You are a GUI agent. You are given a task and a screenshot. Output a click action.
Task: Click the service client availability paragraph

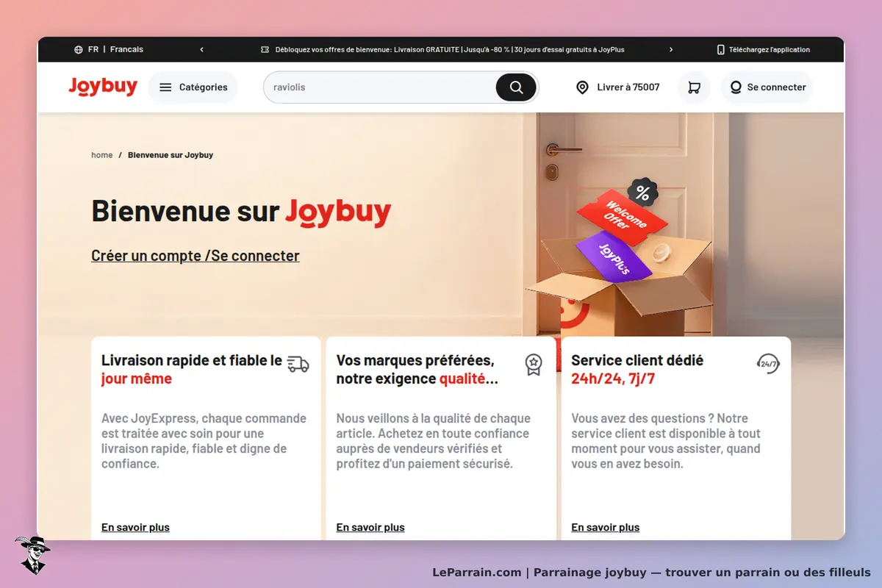tap(666, 441)
